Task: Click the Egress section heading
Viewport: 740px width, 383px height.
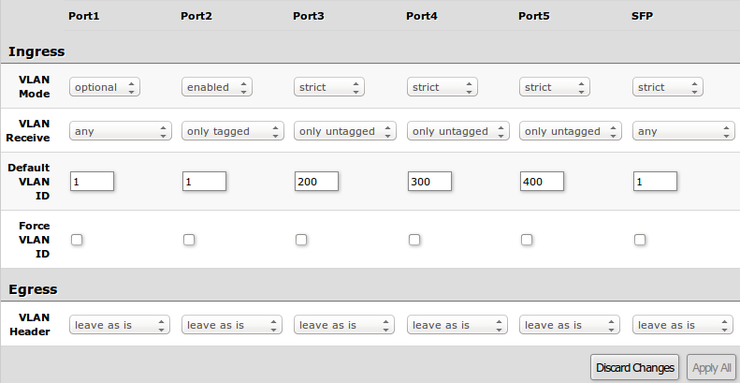Action: 33,289
